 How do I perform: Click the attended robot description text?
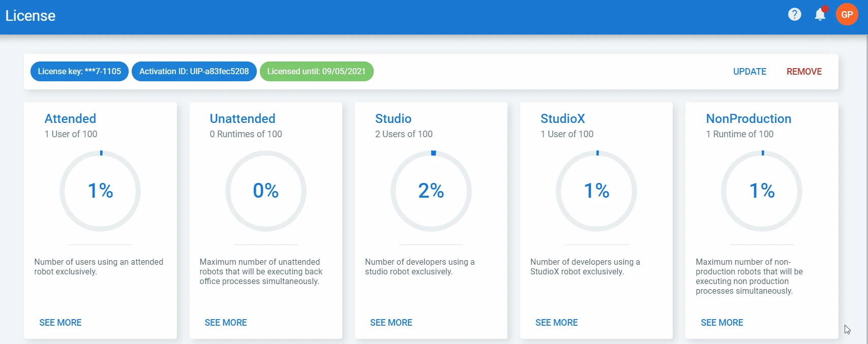[x=99, y=267]
